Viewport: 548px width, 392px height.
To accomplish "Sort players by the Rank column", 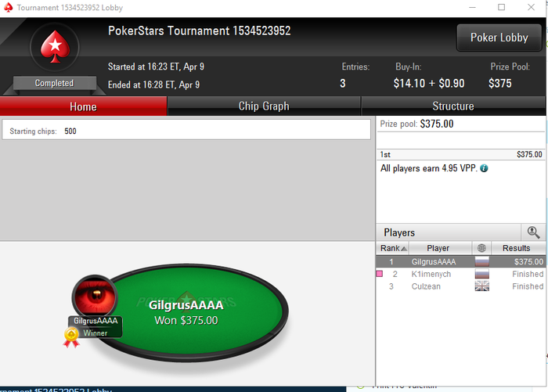I will click(x=393, y=248).
